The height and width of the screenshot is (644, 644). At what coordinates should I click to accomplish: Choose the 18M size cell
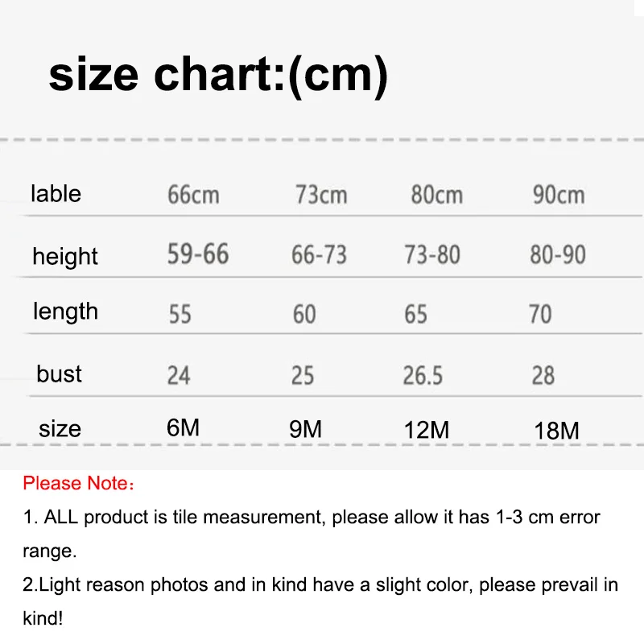click(556, 431)
